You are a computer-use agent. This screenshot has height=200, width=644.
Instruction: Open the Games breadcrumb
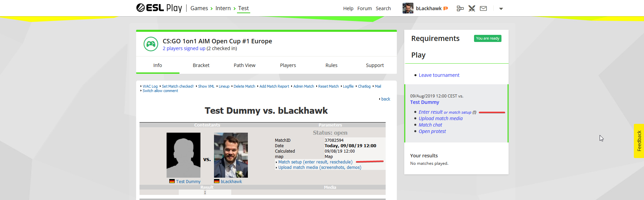(199, 8)
